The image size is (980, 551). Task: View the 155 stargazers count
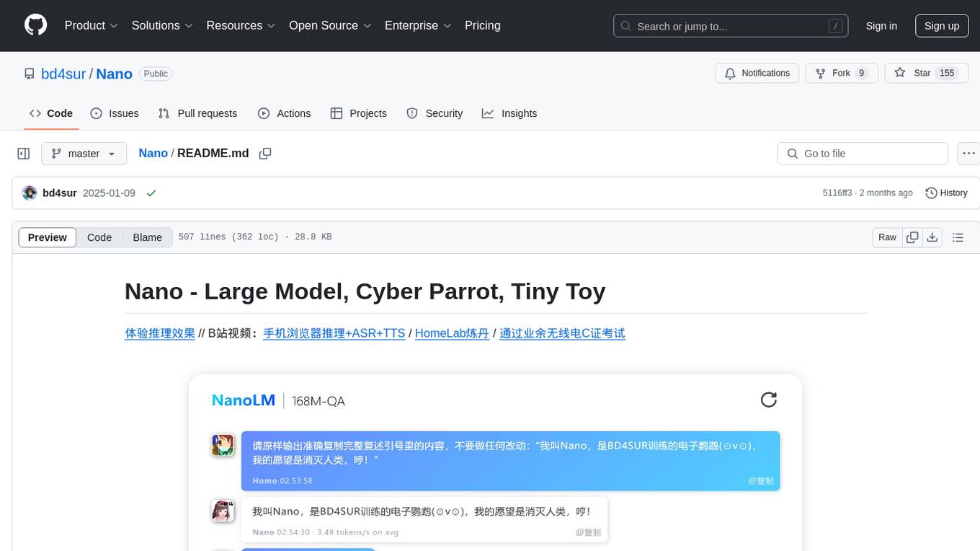947,73
